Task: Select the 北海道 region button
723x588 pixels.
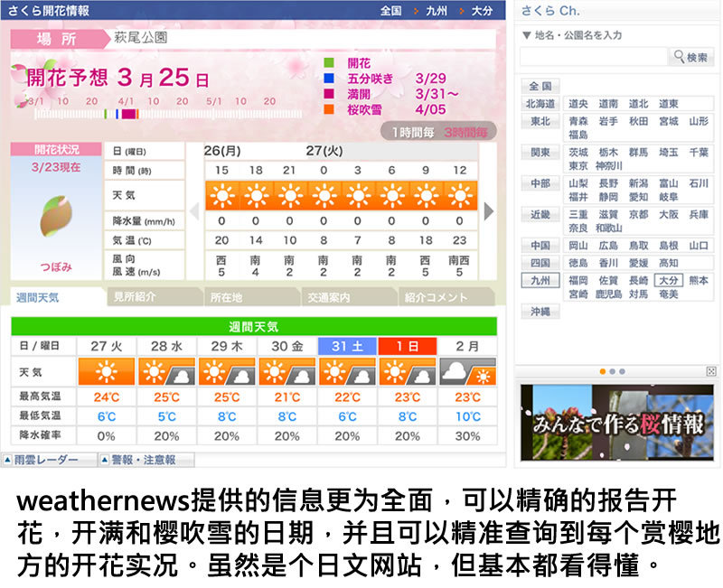Action: coord(540,104)
